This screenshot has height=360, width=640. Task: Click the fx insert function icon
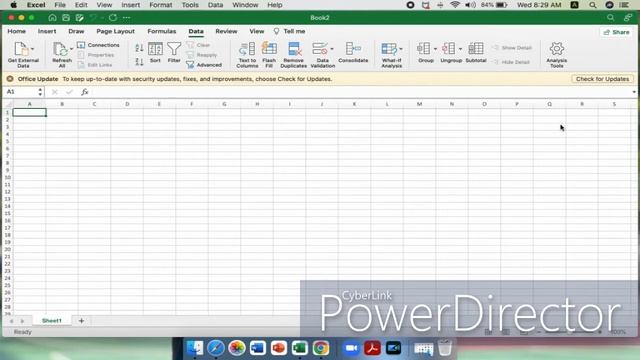84,92
